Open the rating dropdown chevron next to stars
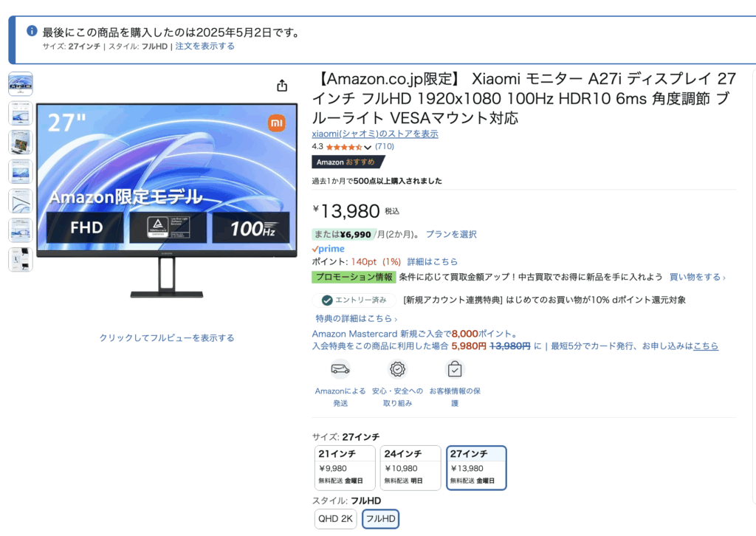Screen dimensions: 756x536 click(x=368, y=148)
